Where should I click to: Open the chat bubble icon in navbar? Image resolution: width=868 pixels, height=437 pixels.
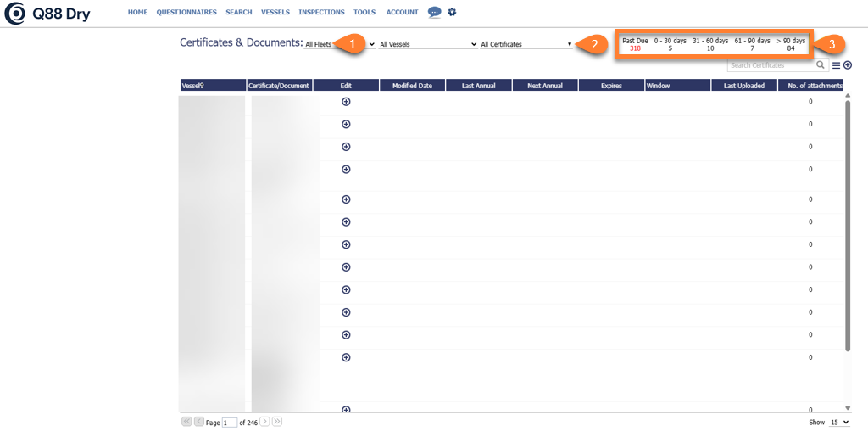435,12
